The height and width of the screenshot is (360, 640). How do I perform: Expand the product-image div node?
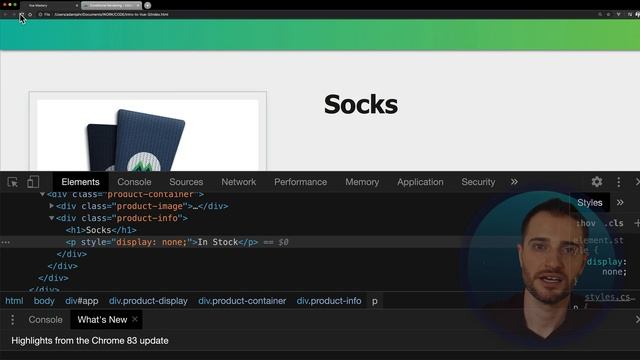51,206
